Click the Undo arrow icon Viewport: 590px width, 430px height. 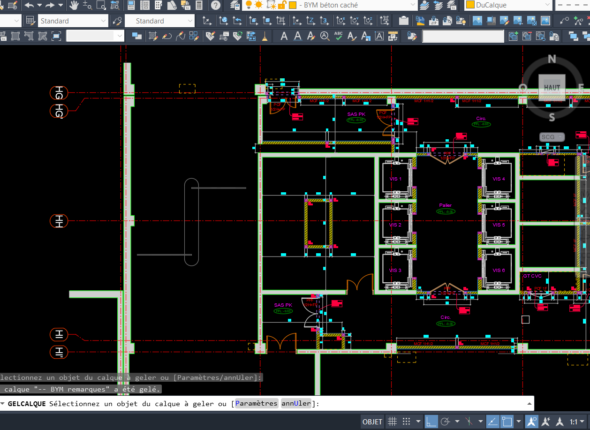click(29, 5)
